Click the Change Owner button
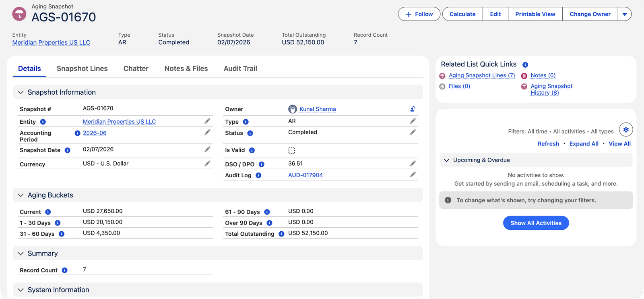644x299 pixels. pos(590,14)
